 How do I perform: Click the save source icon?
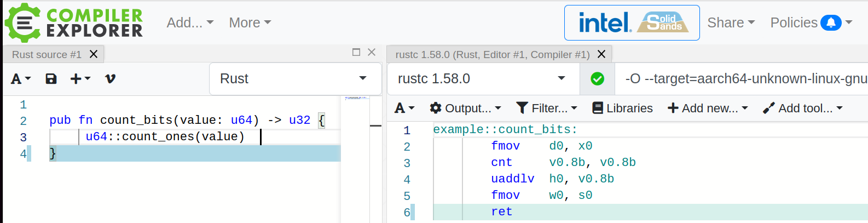click(x=51, y=79)
